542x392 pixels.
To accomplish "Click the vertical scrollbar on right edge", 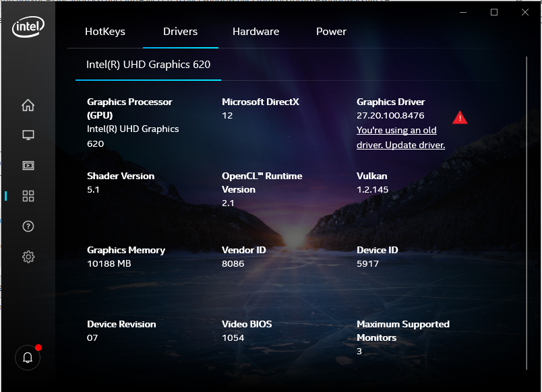I will click(526, 212).
